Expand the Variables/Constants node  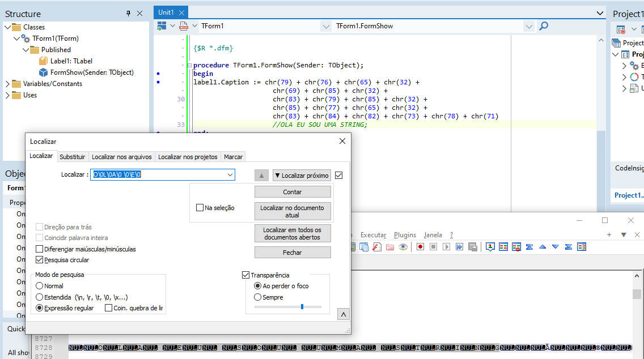click(x=7, y=84)
